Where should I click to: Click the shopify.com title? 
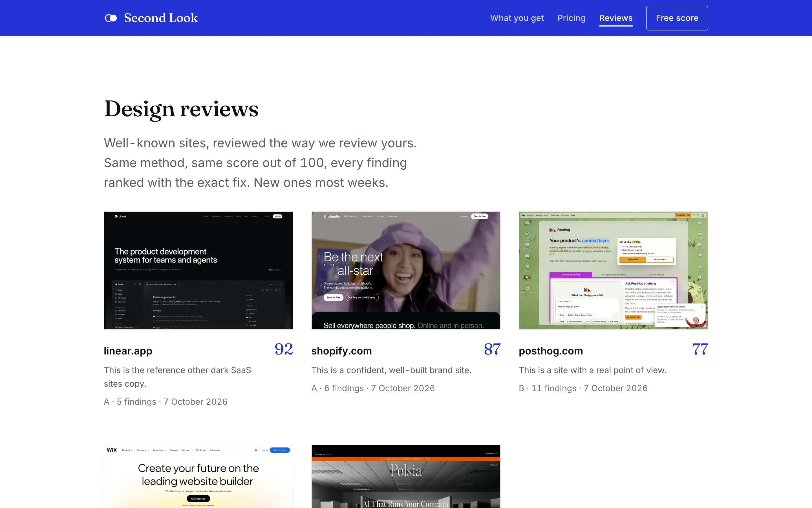pyautogui.click(x=342, y=351)
